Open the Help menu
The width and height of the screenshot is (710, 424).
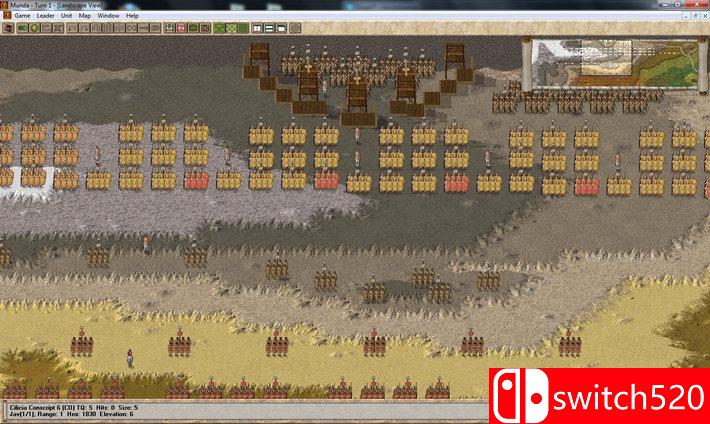click(132, 16)
